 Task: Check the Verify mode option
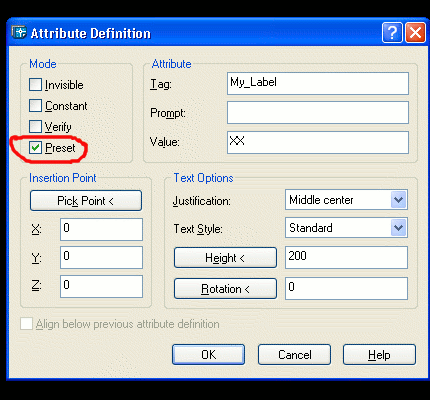pos(35,127)
